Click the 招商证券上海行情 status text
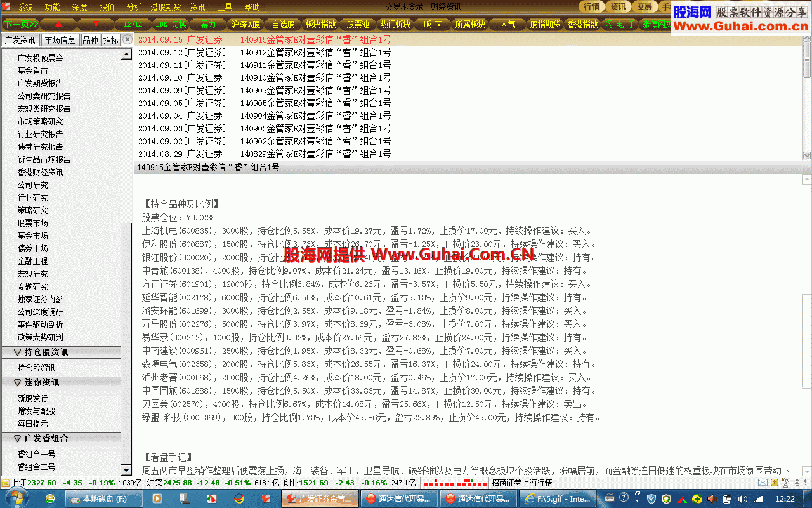The image size is (812, 508). (521, 483)
